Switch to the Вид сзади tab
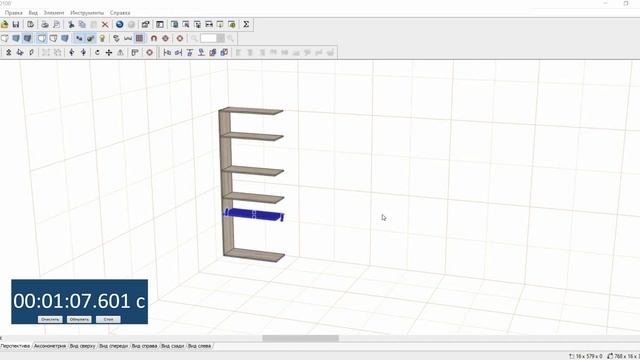The height and width of the screenshot is (360, 640). 173,346
